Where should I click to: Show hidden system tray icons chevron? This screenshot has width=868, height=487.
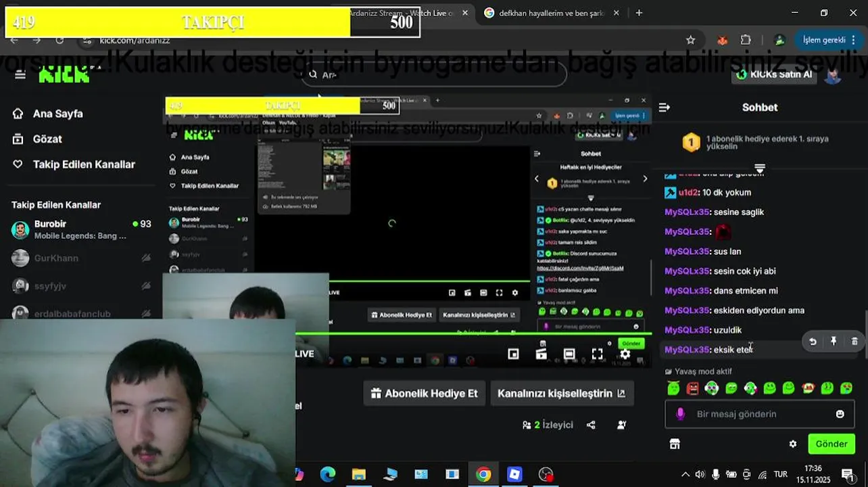(685, 475)
